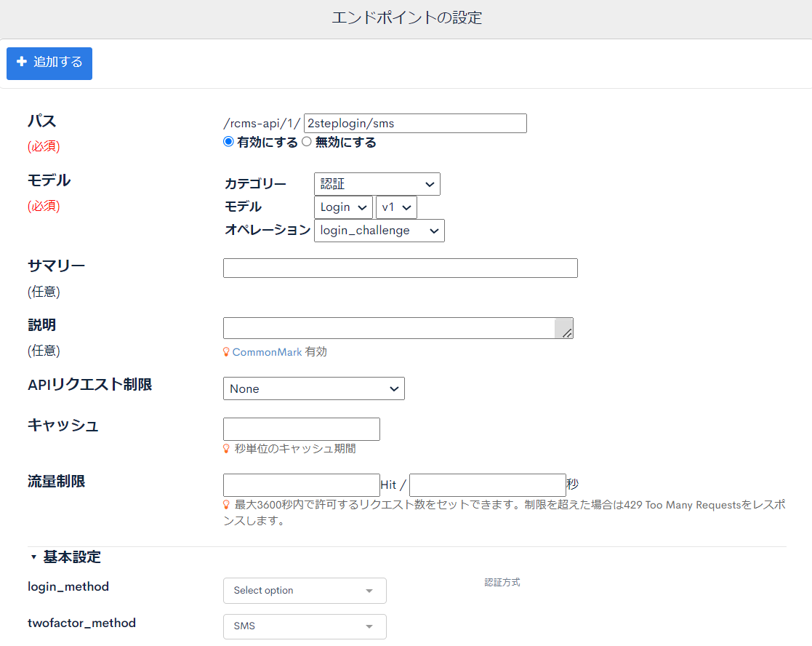Click the 追加する add button
Screen dimensions: 812x646
click(49, 63)
